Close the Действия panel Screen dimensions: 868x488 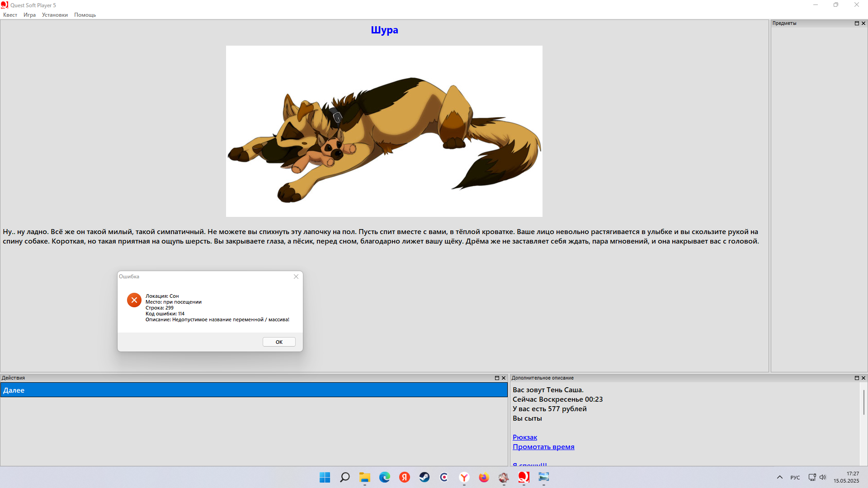(504, 378)
